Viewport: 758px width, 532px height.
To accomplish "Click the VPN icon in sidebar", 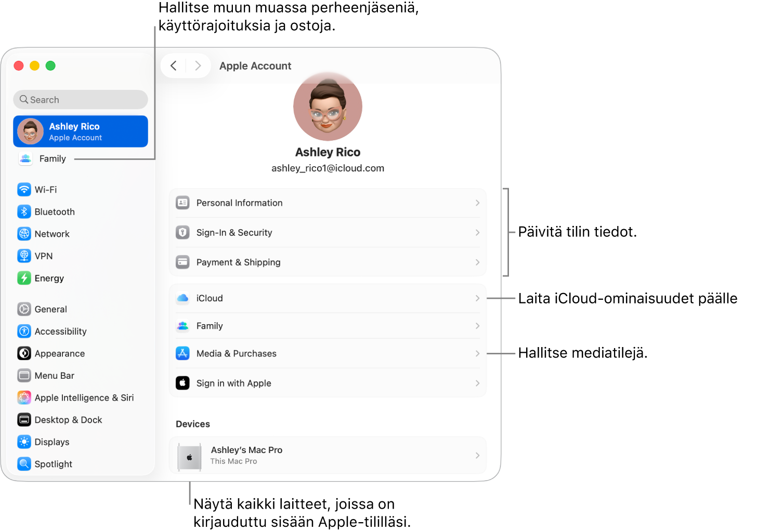I will click(x=24, y=256).
